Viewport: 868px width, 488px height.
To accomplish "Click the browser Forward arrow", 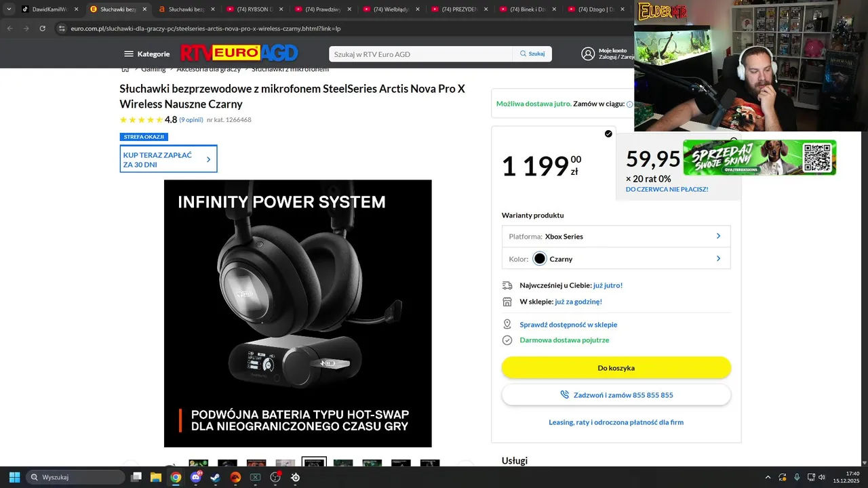I will [x=26, y=28].
